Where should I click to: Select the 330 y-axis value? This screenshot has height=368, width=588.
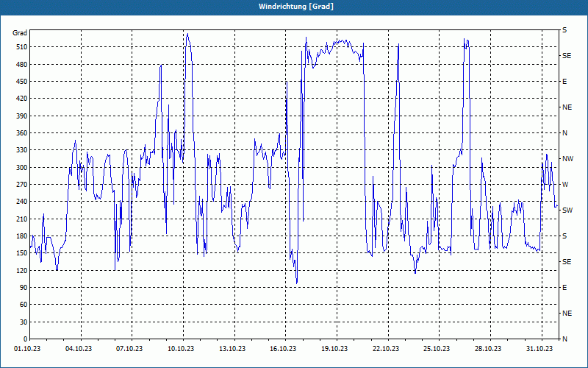(x=21, y=150)
